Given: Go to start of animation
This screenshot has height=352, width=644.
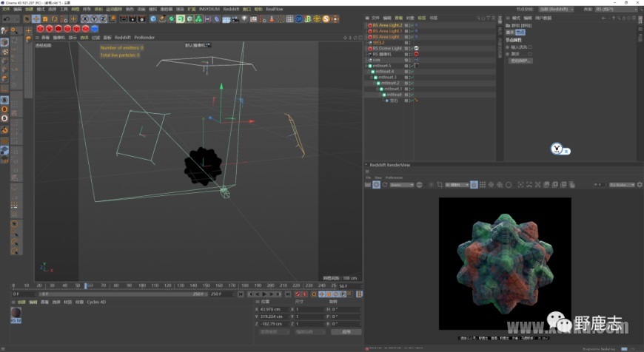Looking at the screenshot, I should click(x=241, y=294).
